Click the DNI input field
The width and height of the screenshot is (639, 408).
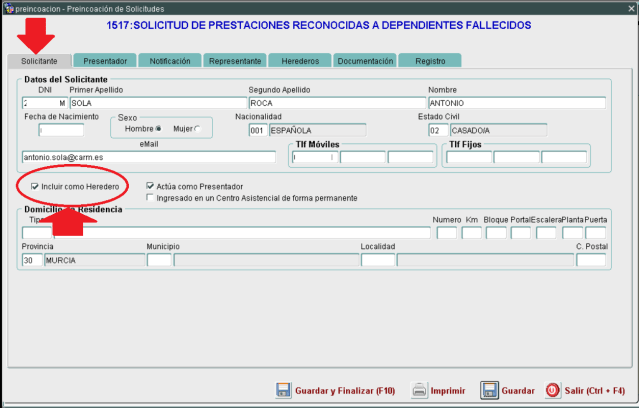pos(44,103)
